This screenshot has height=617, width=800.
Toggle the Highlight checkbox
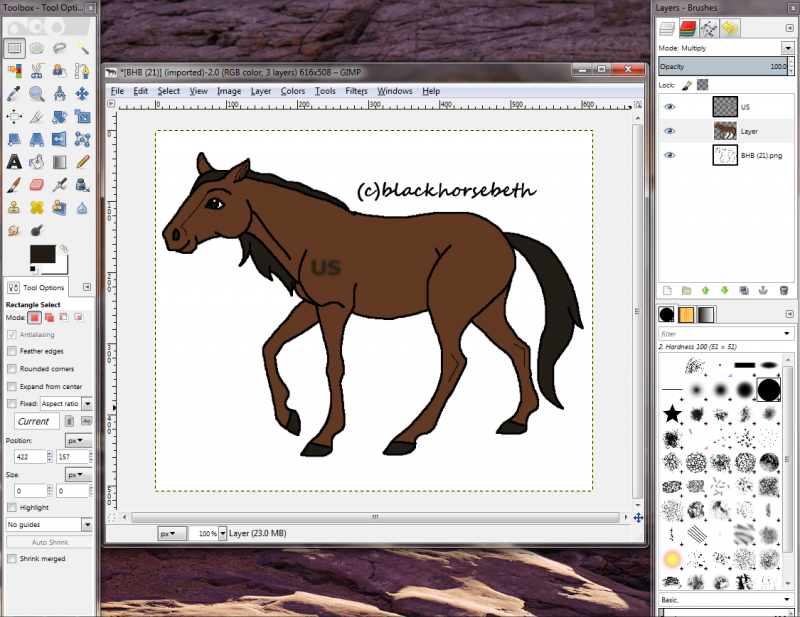[x=12, y=507]
